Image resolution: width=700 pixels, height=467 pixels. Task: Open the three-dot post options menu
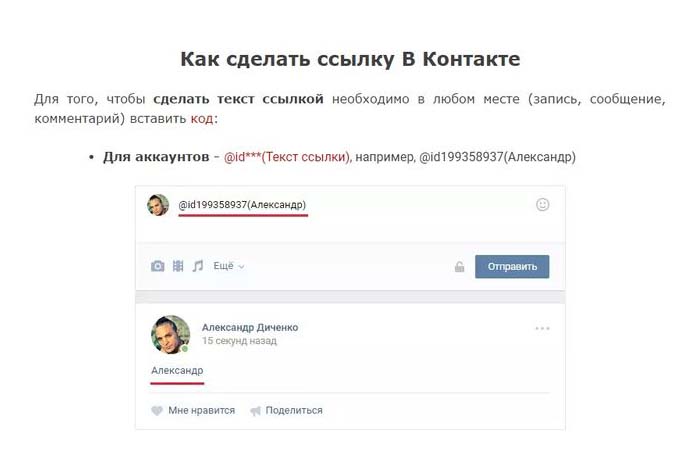coord(542,329)
